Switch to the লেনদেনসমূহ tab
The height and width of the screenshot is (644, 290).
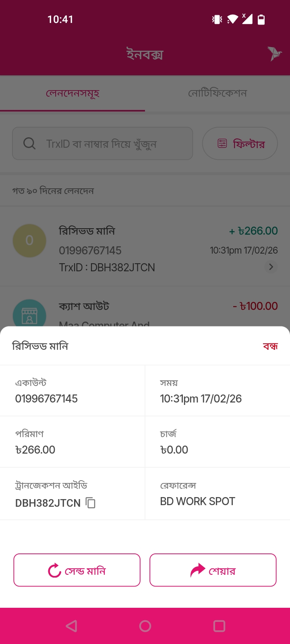tap(72, 93)
